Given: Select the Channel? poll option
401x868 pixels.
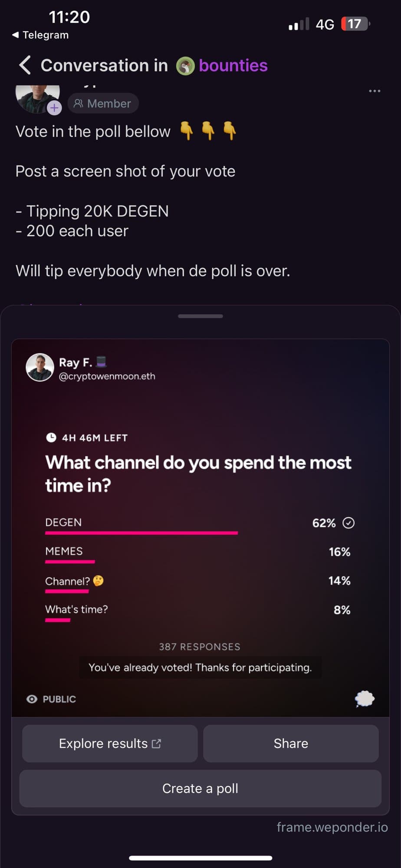Looking at the screenshot, I should tap(200, 583).
